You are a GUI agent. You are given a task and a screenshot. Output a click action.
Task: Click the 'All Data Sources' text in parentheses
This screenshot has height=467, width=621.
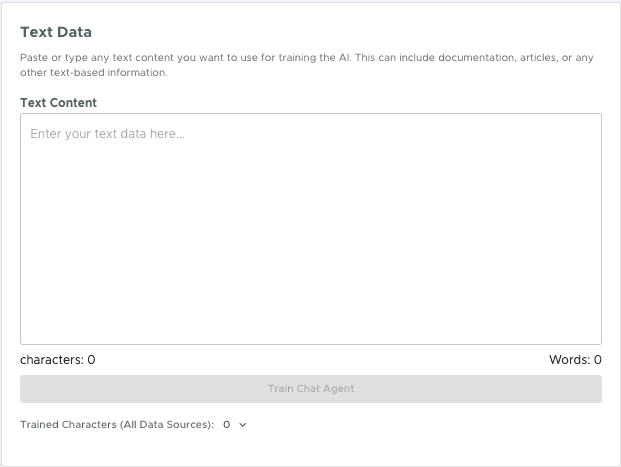tap(166, 425)
